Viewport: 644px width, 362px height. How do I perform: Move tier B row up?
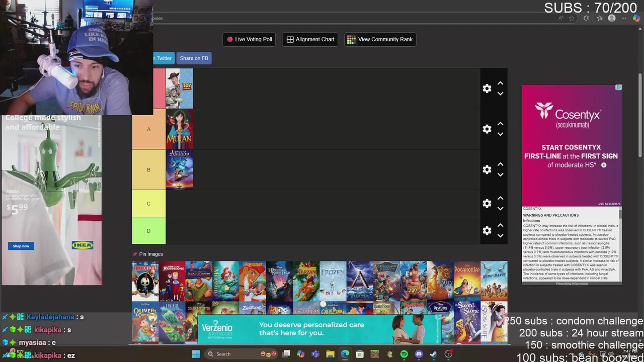500,165
